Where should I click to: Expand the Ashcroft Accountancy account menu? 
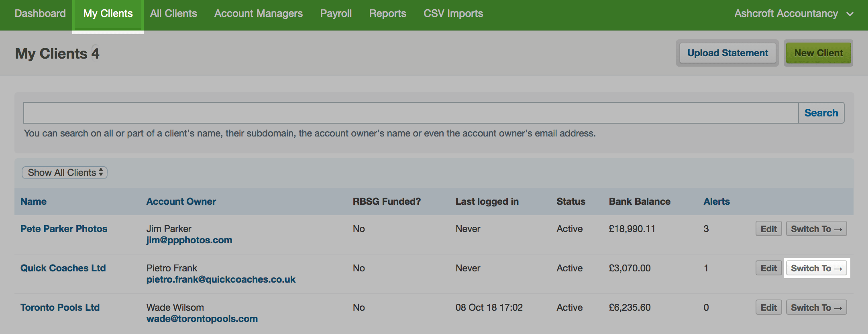tap(794, 14)
